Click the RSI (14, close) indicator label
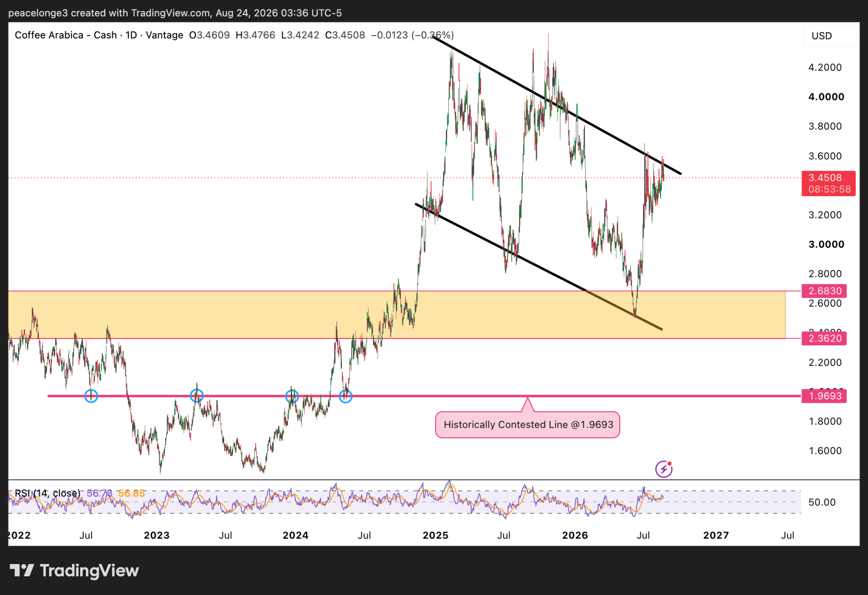The width and height of the screenshot is (868, 595). [x=47, y=493]
